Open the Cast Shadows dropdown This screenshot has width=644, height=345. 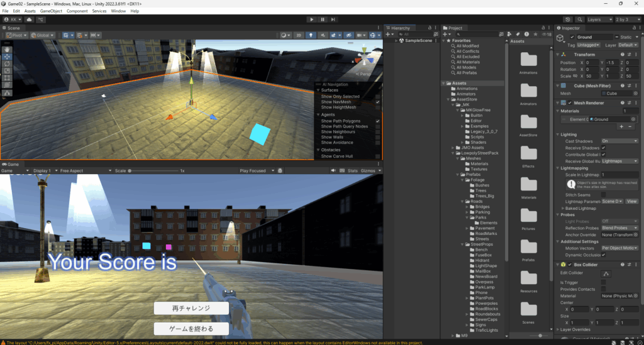619,141
